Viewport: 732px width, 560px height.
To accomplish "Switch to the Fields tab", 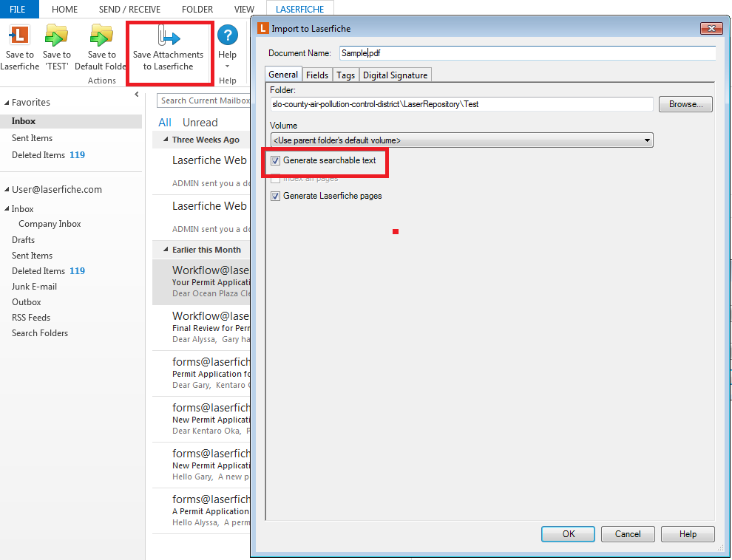I will [317, 75].
